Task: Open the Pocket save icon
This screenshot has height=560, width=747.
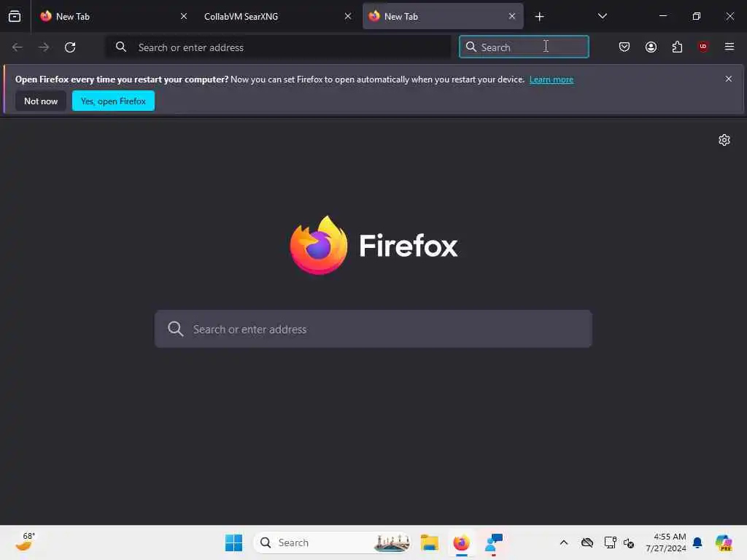Action: point(624,47)
